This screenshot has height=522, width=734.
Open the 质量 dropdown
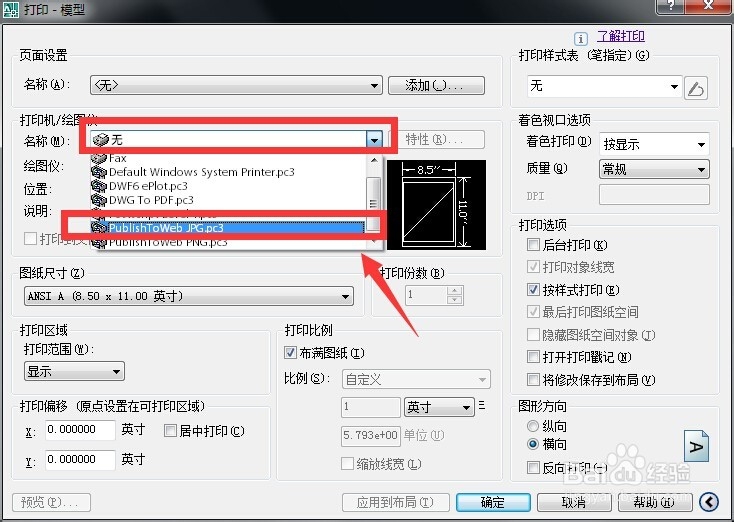(x=654, y=169)
